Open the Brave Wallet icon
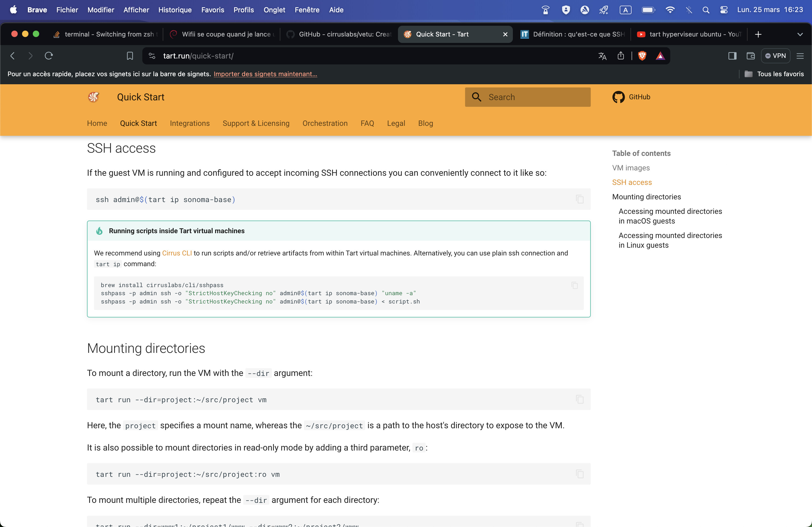Image resolution: width=812 pixels, height=527 pixels. point(751,56)
